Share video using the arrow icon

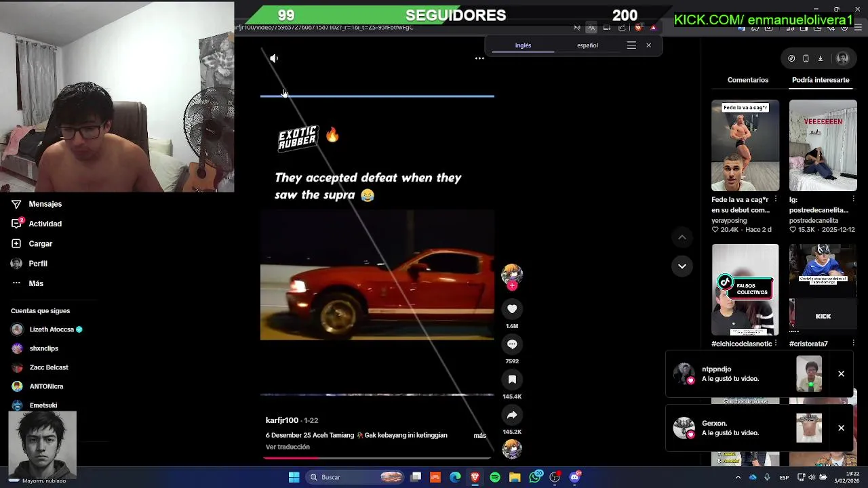click(x=512, y=415)
